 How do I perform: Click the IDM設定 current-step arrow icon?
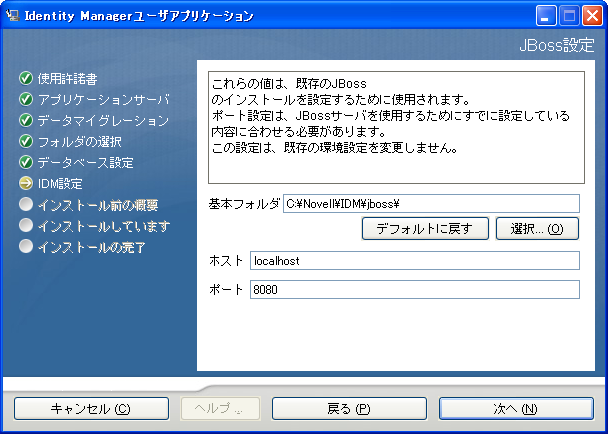(x=26, y=183)
